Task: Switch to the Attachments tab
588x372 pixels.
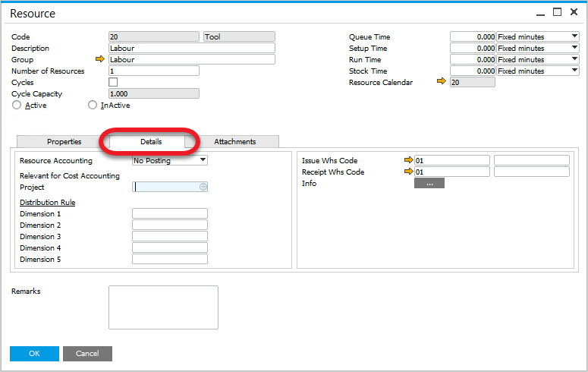Action: [x=234, y=141]
